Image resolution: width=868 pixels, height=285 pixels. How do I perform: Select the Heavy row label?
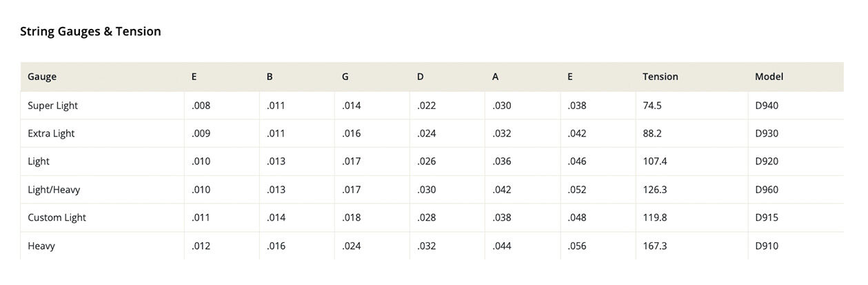click(41, 246)
